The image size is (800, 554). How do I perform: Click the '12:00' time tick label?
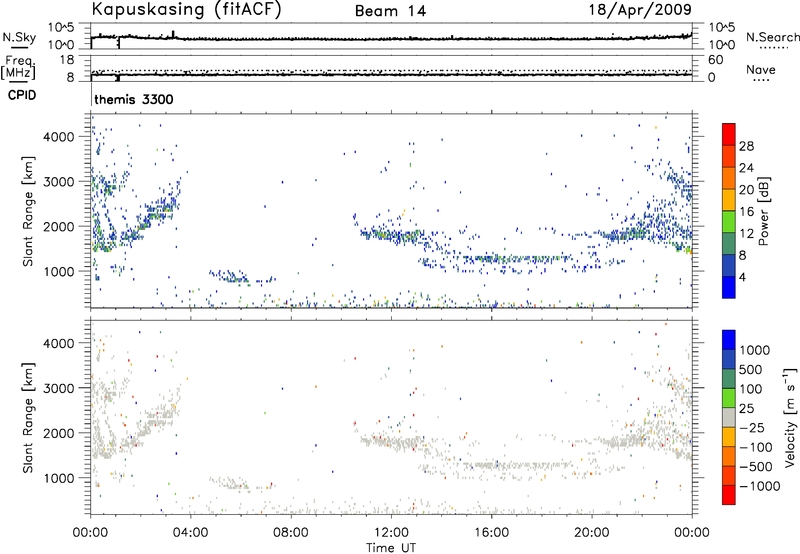point(391,533)
